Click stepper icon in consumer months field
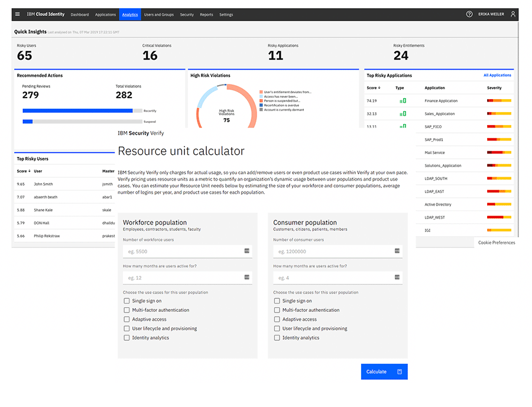This screenshot has height=407, width=532. point(397,278)
